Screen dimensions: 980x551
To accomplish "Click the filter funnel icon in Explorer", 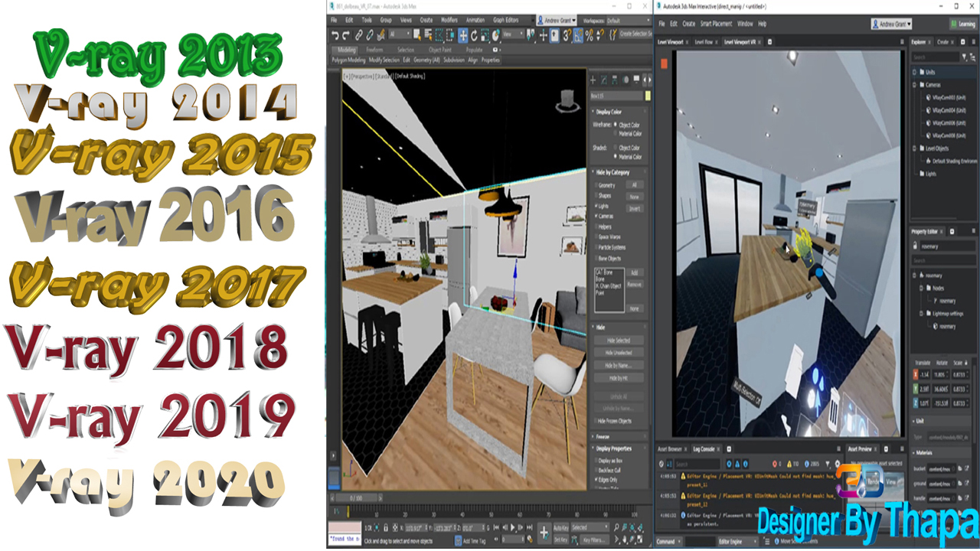I will pos(964,57).
